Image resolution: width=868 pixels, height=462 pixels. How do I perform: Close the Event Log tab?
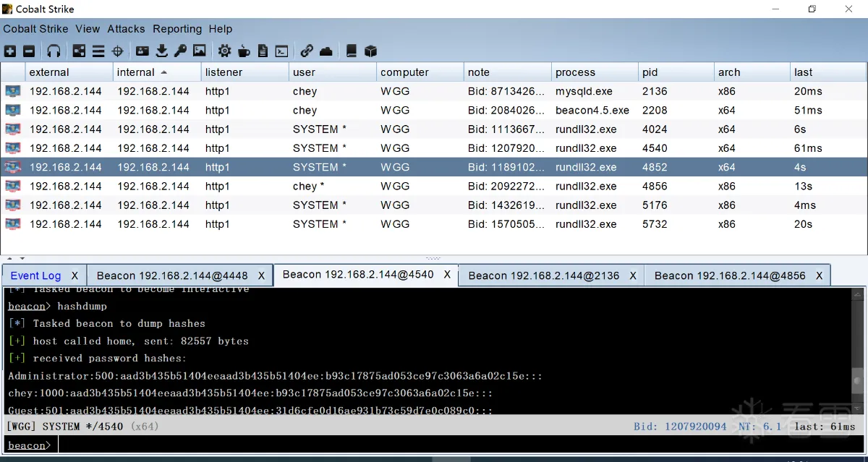[75, 275]
